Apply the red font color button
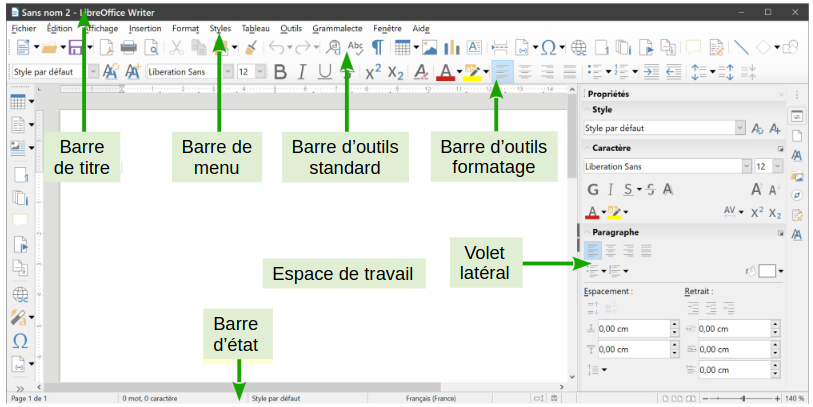This screenshot has height=407, width=813. [x=445, y=72]
